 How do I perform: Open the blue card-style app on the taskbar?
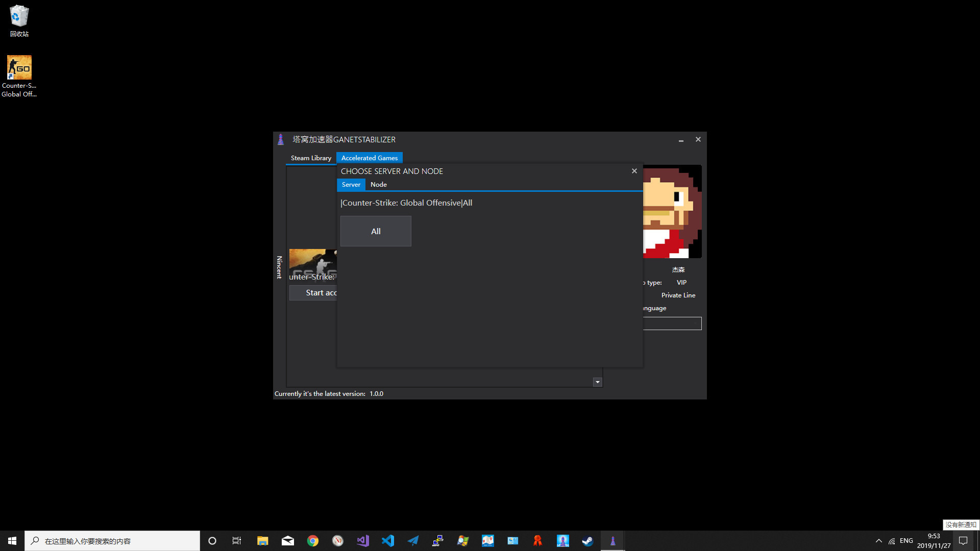click(x=513, y=541)
